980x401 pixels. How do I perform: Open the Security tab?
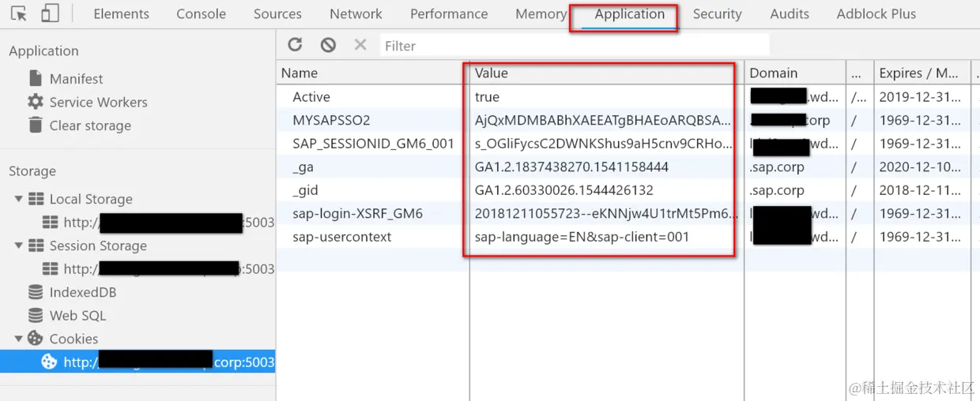(717, 14)
